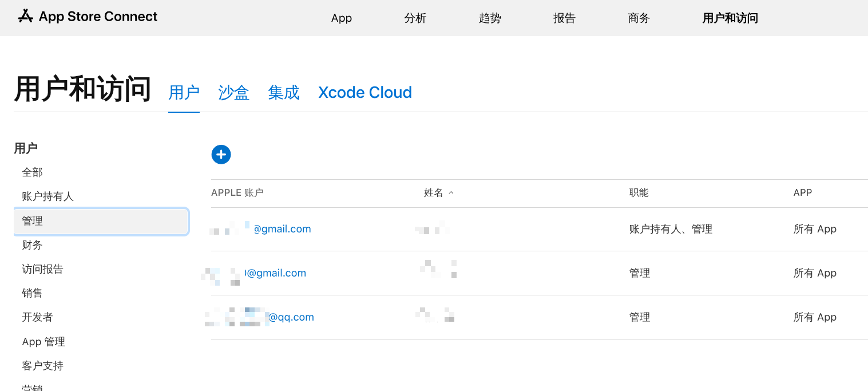Click the APPLE 账户 column header
Screen dimensions: 868x391
pyautogui.click(x=237, y=193)
